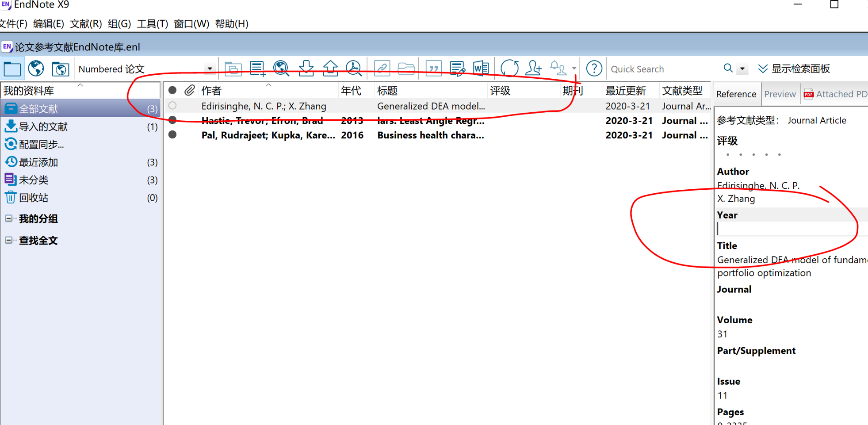Viewport: 868px width, 425px height.
Task: Open 回收站 trash group
Action: pyautogui.click(x=80, y=198)
